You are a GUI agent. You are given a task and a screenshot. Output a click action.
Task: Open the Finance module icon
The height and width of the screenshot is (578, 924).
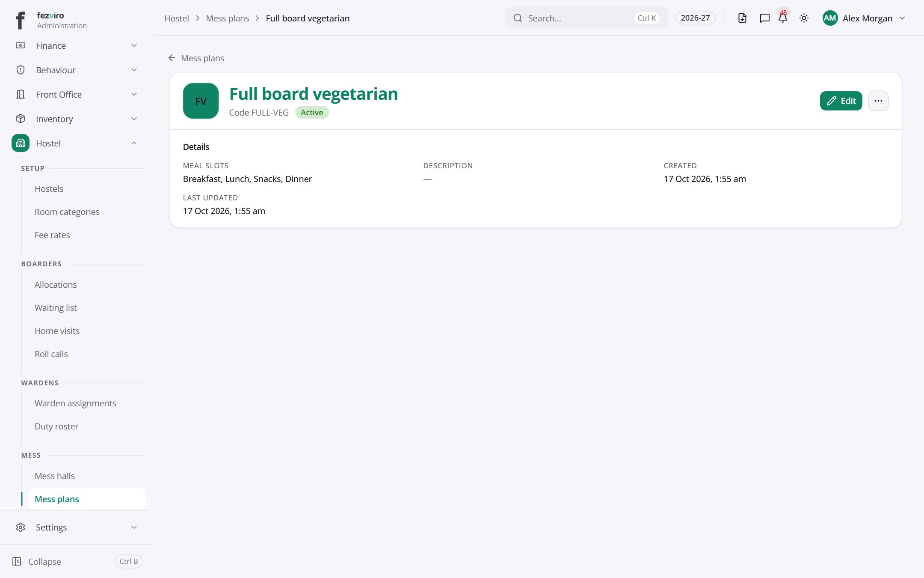[21, 45]
